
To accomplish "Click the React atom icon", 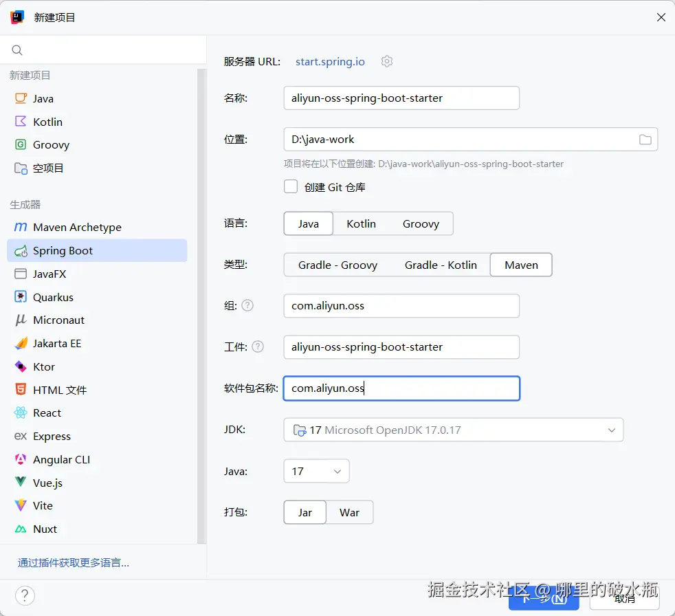I will (x=21, y=412).
